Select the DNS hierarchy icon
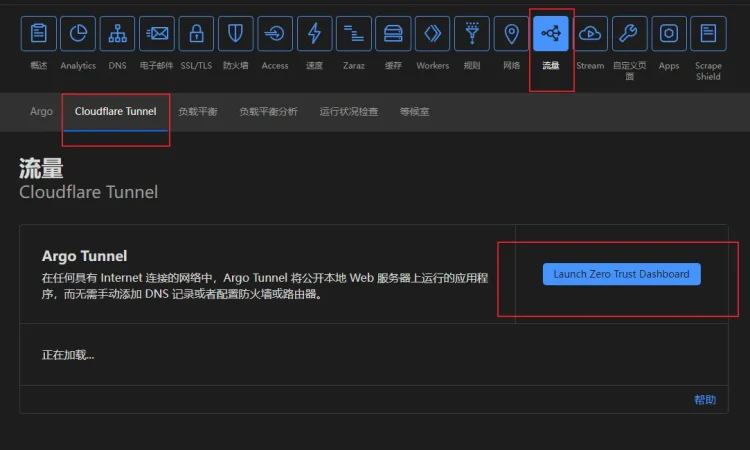 [x=117, y=33]
